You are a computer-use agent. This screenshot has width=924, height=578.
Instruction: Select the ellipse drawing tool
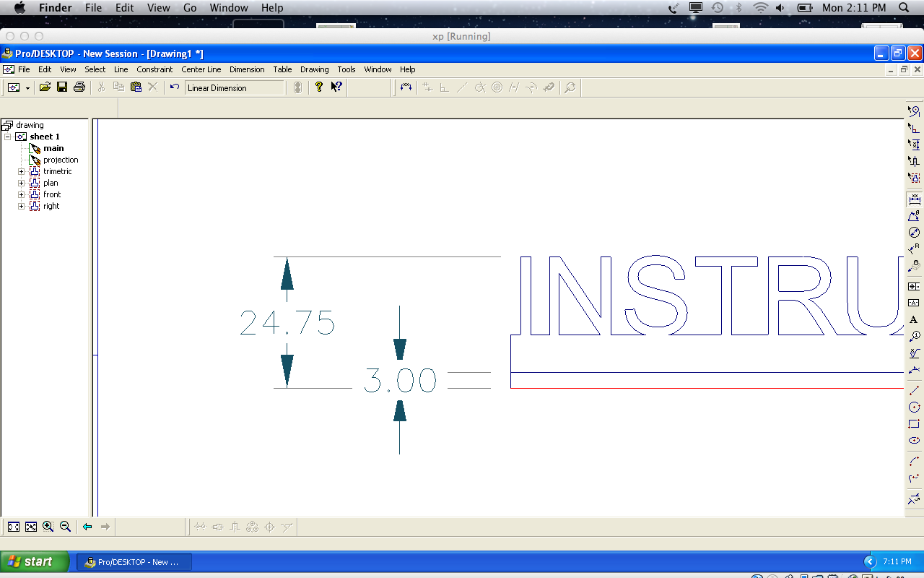[x=914, y=440]
